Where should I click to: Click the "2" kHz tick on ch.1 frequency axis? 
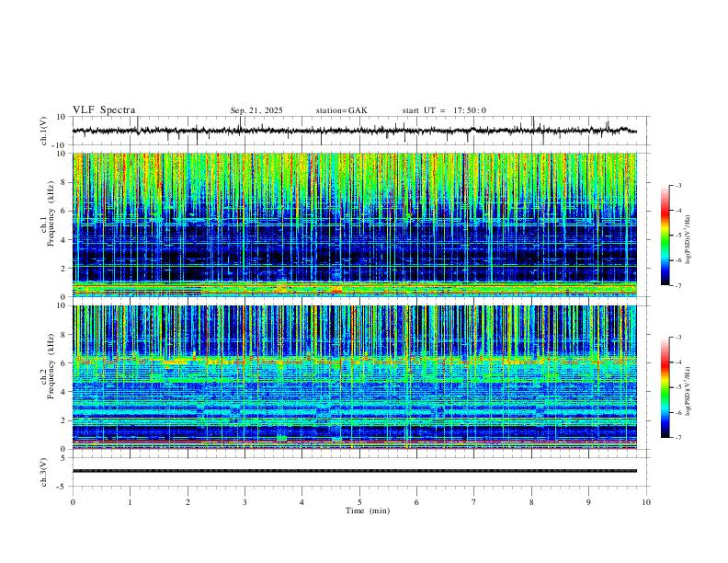point(63,269)
